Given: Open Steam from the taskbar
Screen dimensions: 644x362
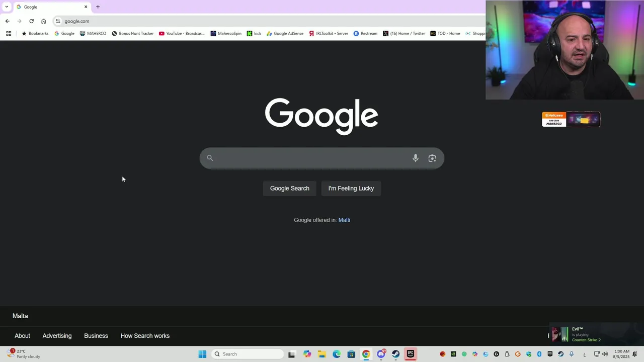Looking at the screenshot, I should pyautogui.click(x=395, y=354).
